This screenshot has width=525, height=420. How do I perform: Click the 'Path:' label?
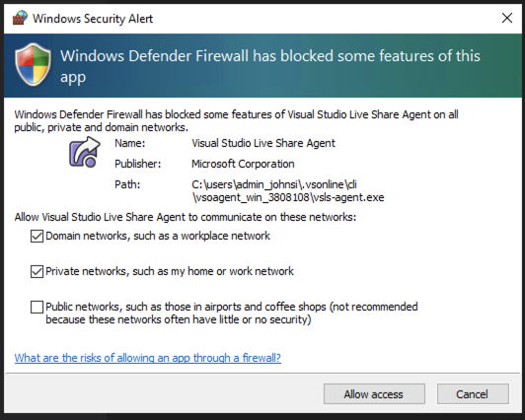point(127,184)
